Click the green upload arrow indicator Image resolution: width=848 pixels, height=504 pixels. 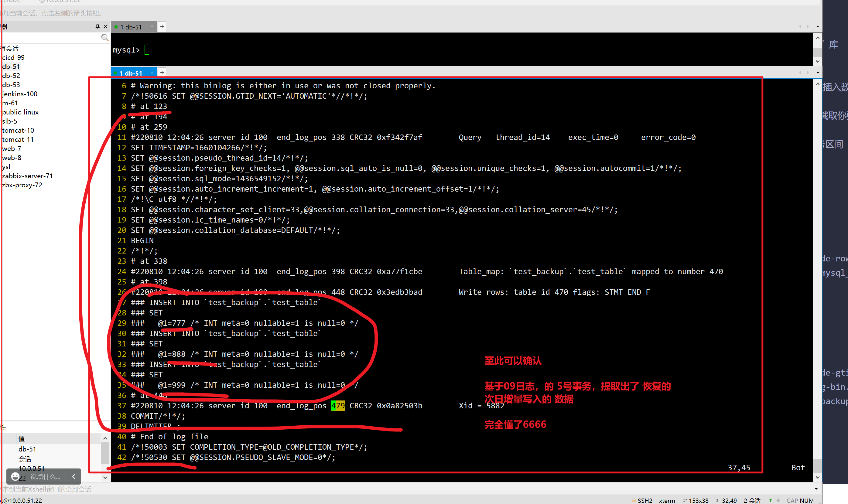(x=770, y=500)
